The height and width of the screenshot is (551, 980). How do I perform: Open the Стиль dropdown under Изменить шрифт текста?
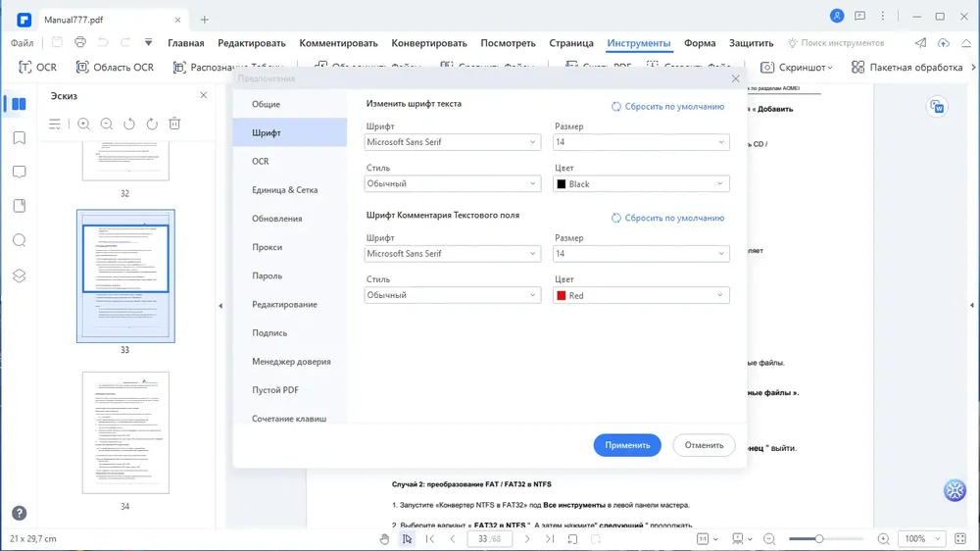click(453, 184)
